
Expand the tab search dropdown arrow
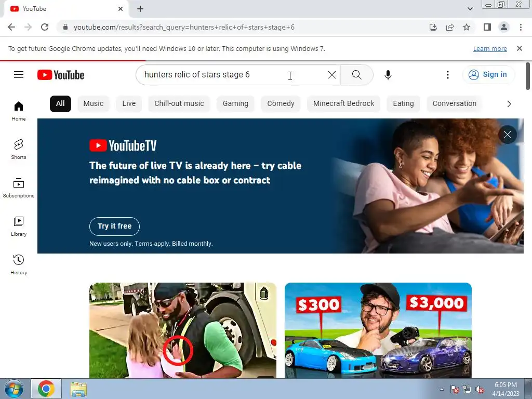pos(470,9)
